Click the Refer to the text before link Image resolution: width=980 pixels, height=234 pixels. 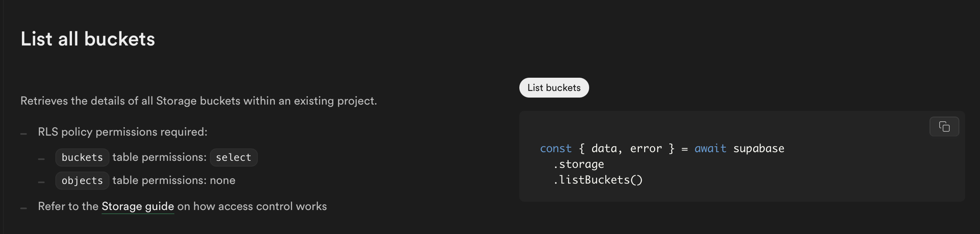coord(68,206)
